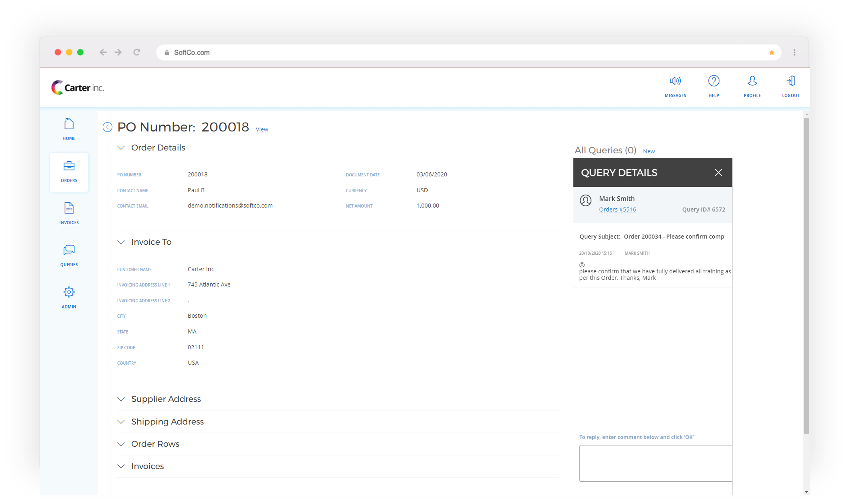This screenshot has width=848, height=504.
Task: Follow the Orders #5516 link
Action: point(617,209)
